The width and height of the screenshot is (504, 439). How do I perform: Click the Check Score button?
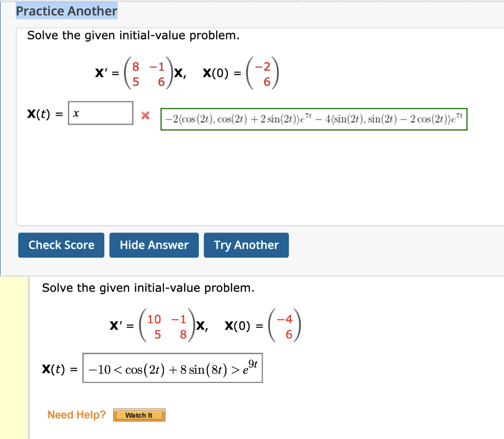61,245
